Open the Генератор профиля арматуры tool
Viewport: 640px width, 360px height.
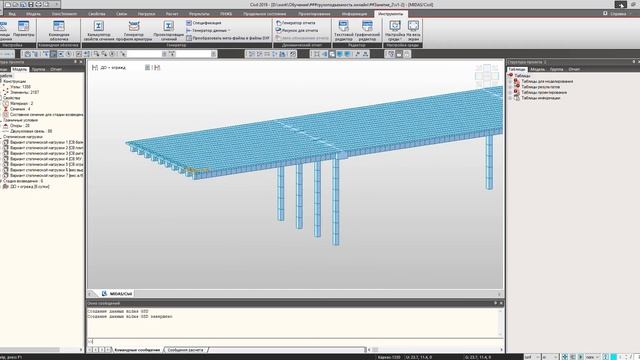pyautogui.click(x=134, y=31)
